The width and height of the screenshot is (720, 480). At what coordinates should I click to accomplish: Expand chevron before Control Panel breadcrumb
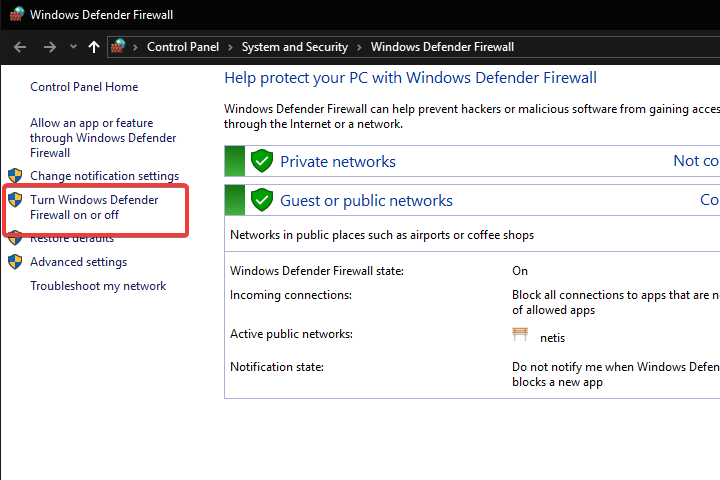(x=135, y=47)
